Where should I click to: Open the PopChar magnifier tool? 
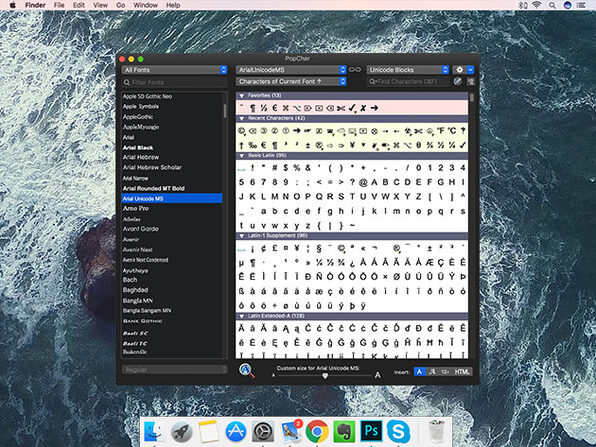(246, 370)
